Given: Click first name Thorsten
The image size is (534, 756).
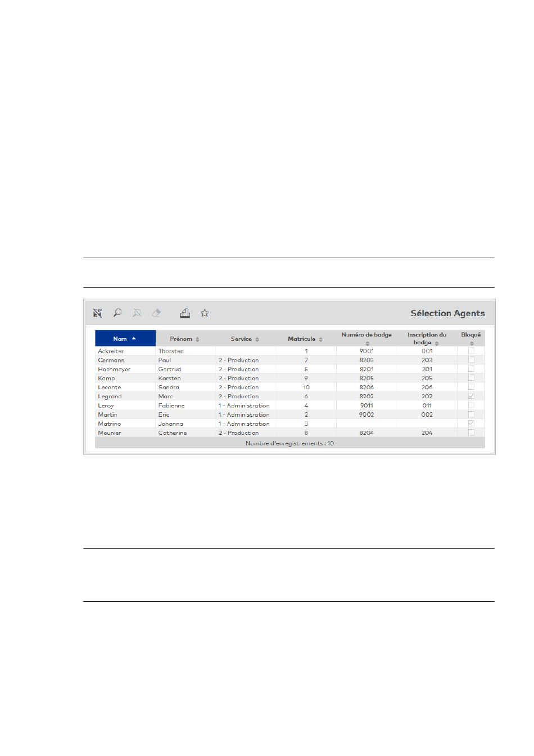Looking at the screenshot, I should coord(171,351).
